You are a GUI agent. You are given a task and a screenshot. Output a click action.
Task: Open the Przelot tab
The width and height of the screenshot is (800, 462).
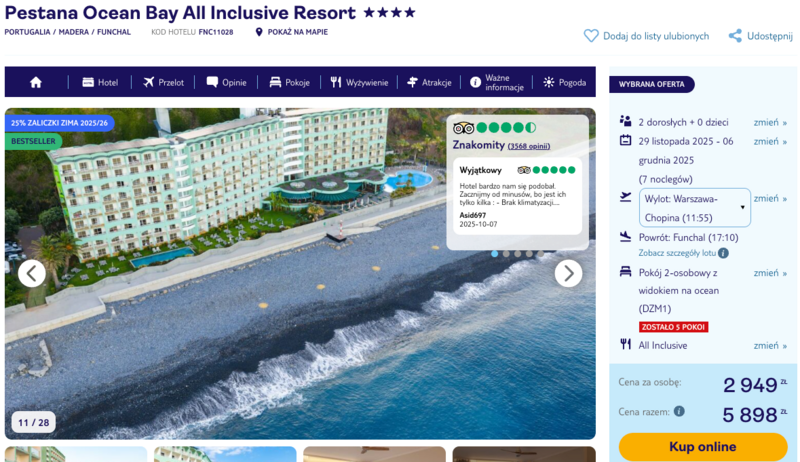coord(163,82)
